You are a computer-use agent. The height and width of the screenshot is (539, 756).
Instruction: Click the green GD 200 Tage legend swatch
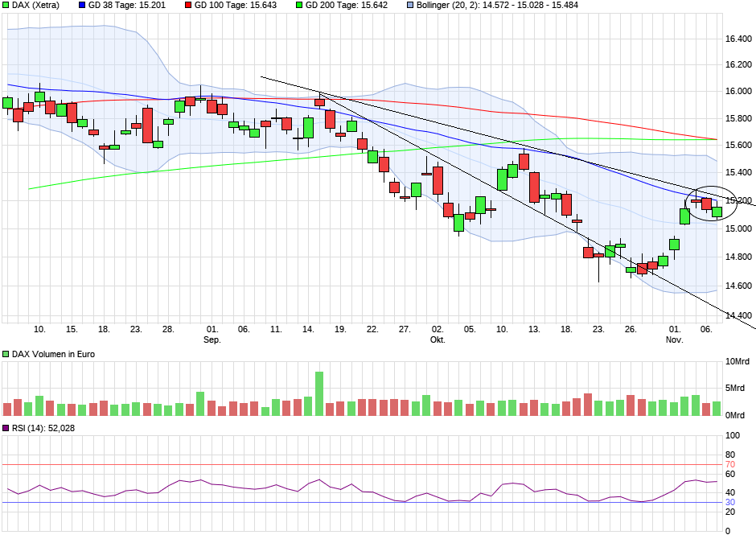click(x=299, y=6)
